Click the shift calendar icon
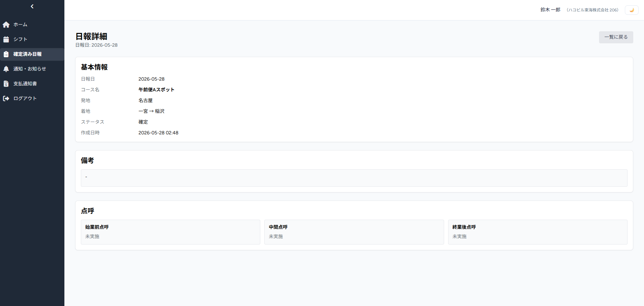The image size is (644, 306). click(6, 39)
